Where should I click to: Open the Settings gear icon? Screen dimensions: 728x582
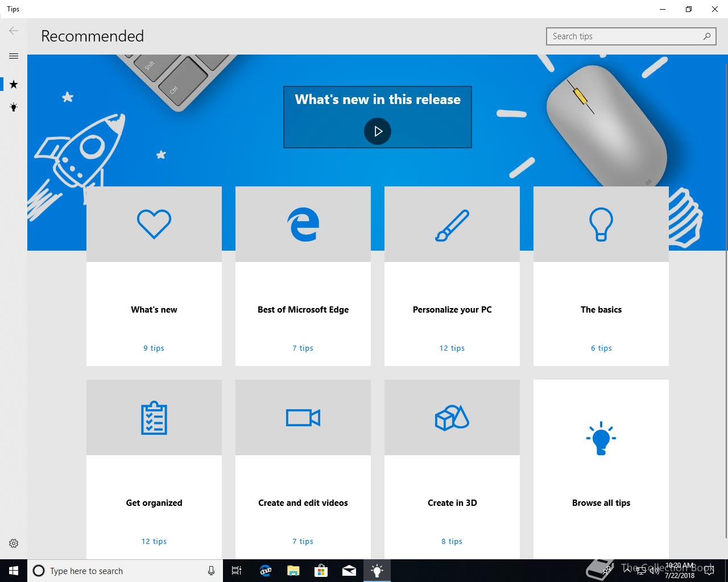point(14,543)
